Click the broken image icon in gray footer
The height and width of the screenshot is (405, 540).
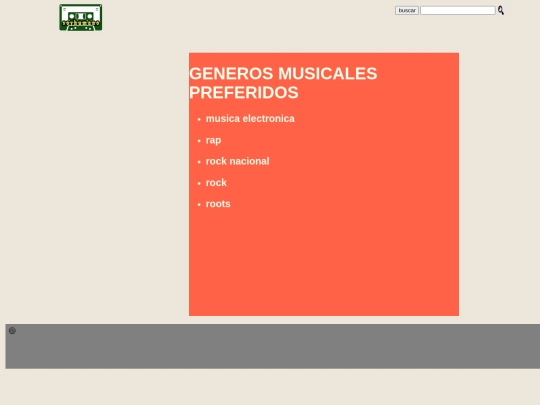pos(12,331)
